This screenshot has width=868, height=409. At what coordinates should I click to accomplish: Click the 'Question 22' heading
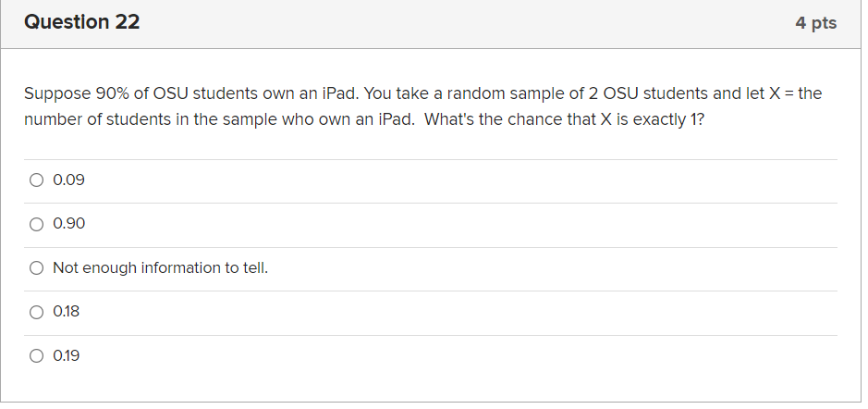82,22
